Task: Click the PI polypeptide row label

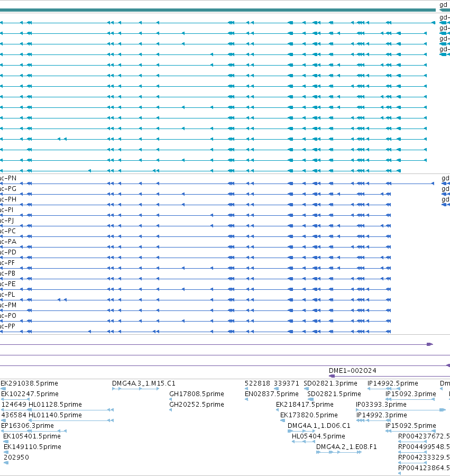Action: 7,210
